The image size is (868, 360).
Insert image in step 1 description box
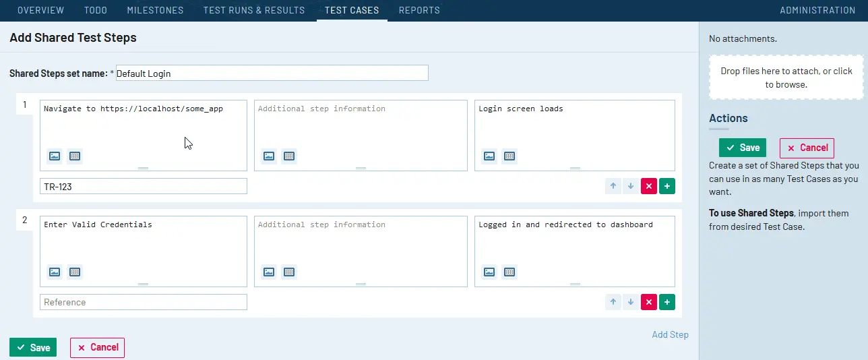point(55,156)
